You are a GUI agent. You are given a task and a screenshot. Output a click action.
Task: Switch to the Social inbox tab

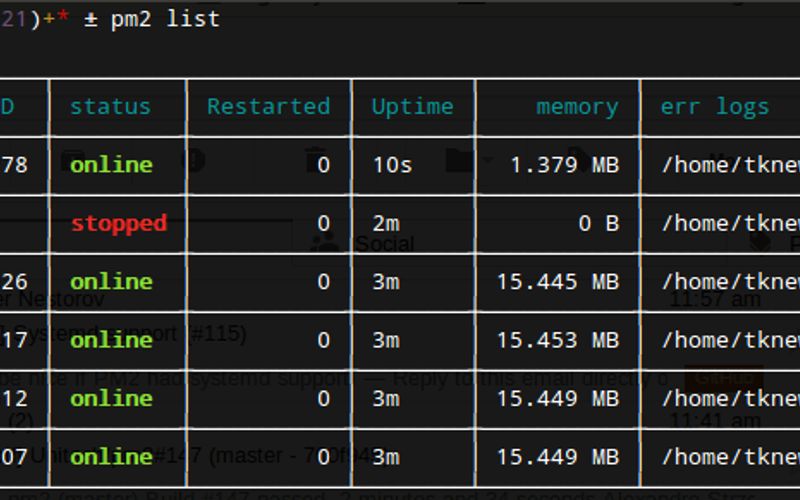pos(385,244)
